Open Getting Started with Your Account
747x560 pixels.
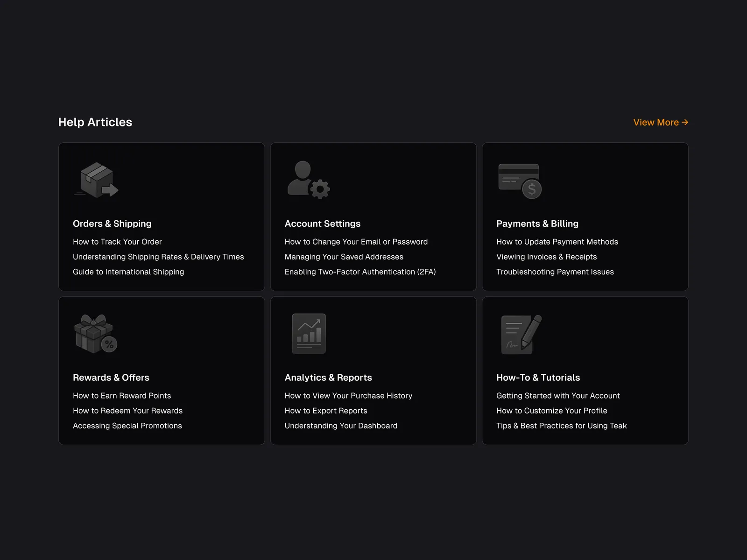[558, 396]
